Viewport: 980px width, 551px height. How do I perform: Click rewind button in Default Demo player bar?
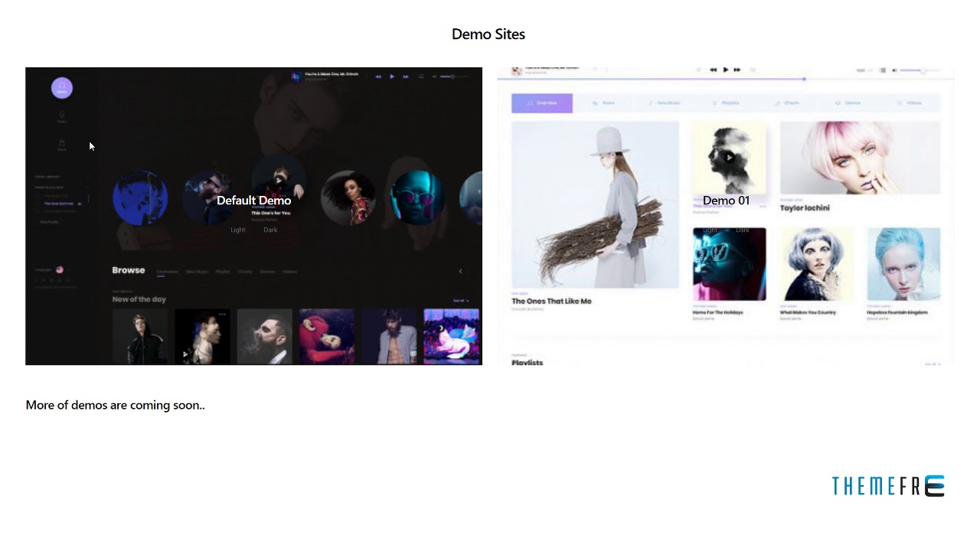378,77
